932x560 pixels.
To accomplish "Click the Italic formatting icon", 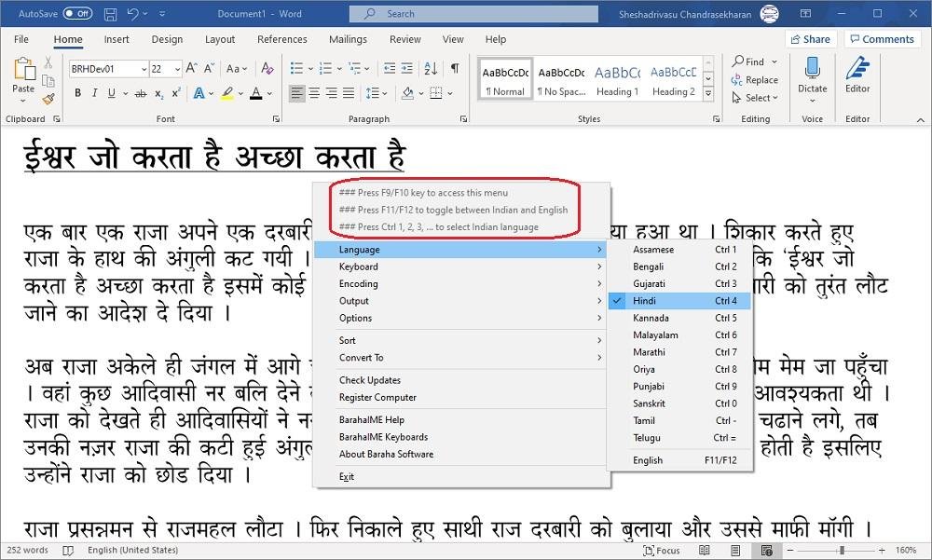I will pyautogui.click(x=93, y=93).
